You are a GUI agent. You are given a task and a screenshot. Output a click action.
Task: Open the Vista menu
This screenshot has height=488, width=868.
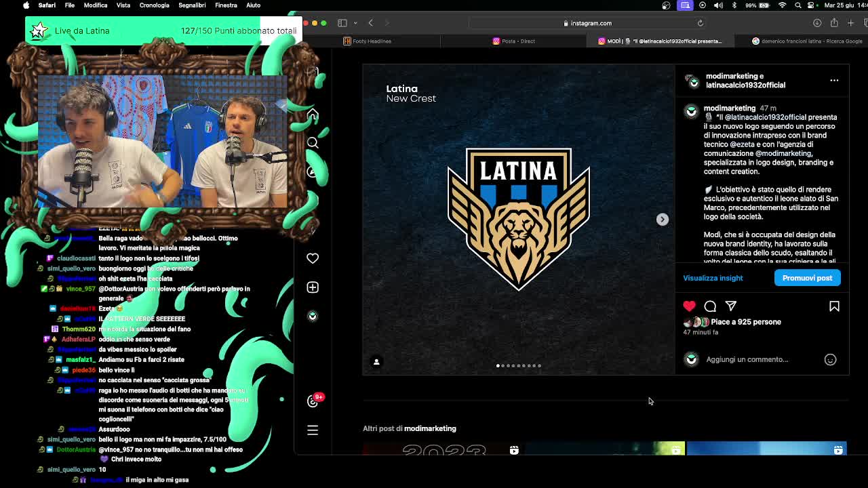pyautogui.click(x=123, y=5)
